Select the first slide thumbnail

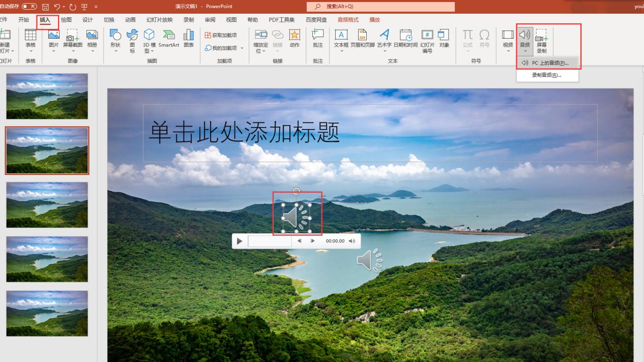tap(47, 96)
